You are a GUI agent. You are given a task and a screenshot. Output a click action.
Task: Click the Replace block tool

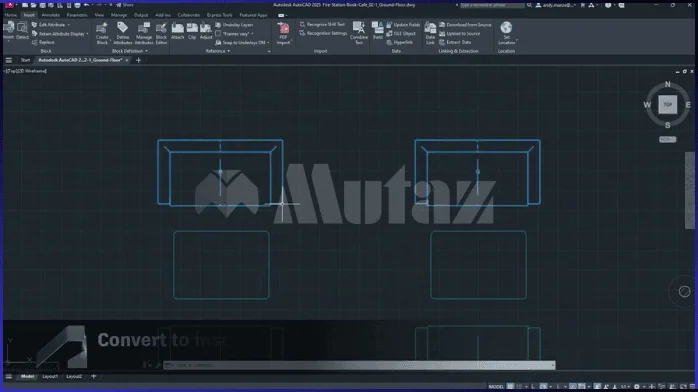tap(43, 42)
